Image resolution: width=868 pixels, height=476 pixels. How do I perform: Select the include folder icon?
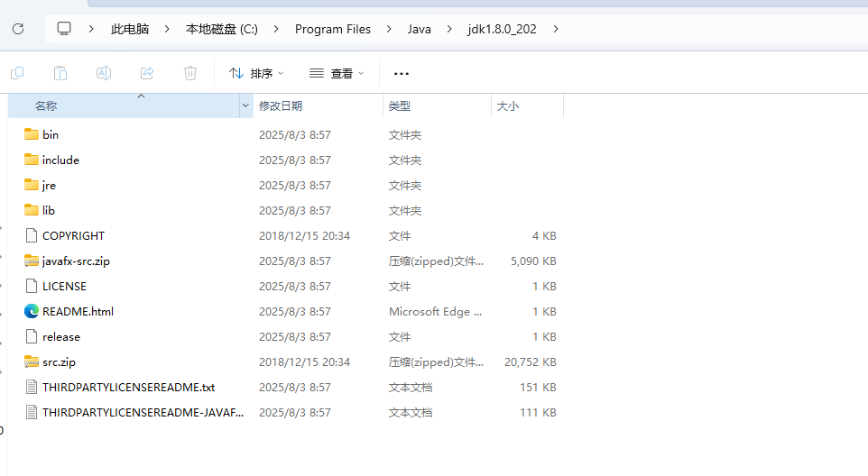click(x=32, y=160)
